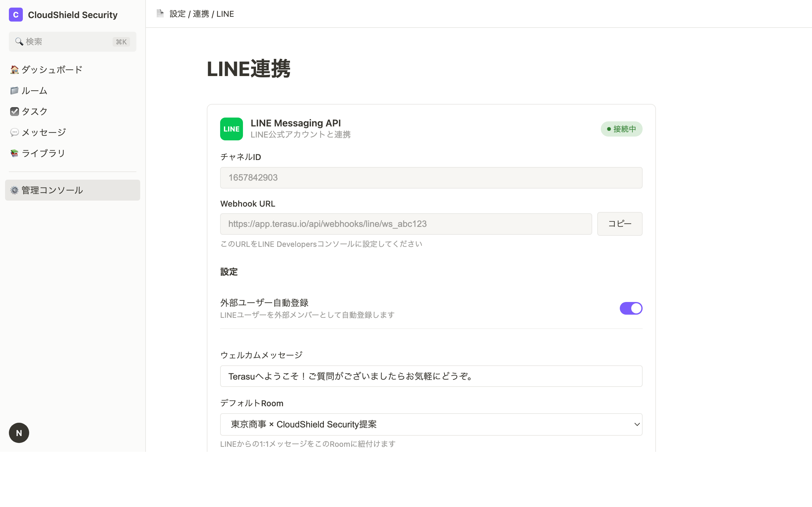The height and width of the screenshot is (507, 812).
Task: Select ルーム in the sidebar
Action: click(34, 91)
